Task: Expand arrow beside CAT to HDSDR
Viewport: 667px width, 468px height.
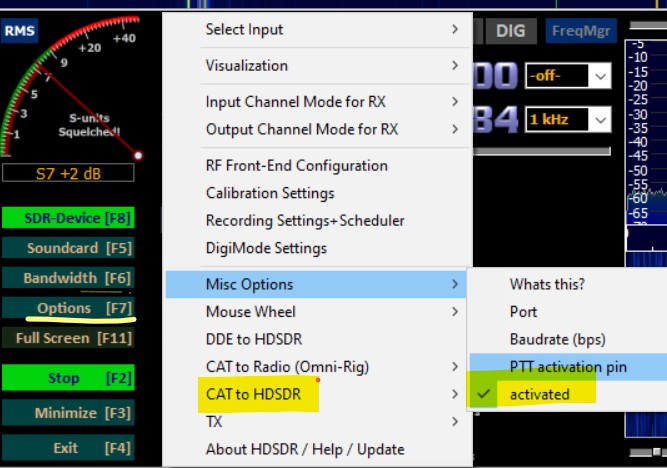Action: (x=455, y=394)
